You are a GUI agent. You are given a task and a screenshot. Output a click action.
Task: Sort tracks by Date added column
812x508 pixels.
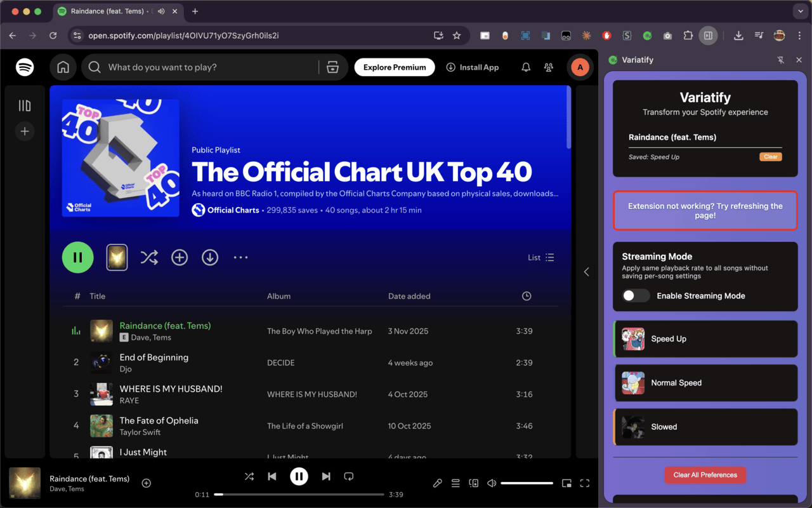pyautogui.click(x=409, y=296)
